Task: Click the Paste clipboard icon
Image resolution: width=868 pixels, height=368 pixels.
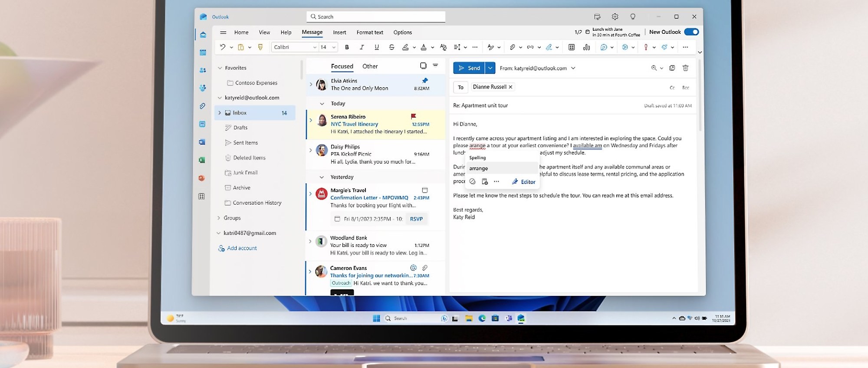Action: coord(241,47)
